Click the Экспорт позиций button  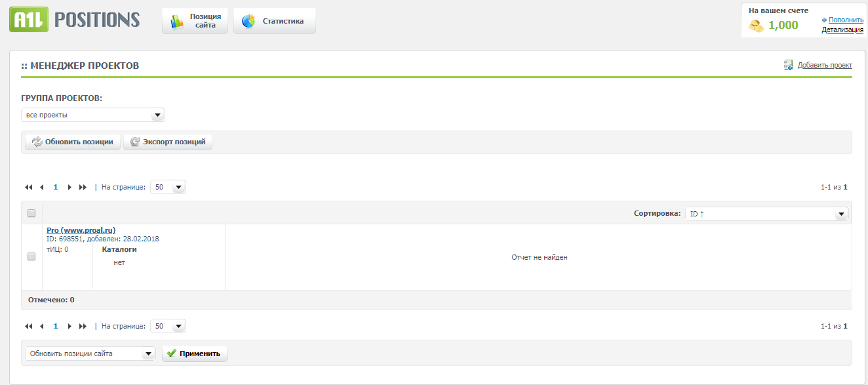(168, 142)
